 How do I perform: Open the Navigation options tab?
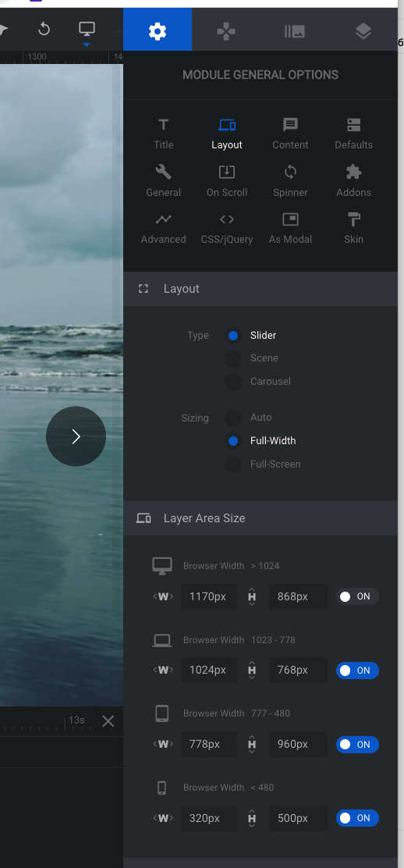(x=226, y=31)
